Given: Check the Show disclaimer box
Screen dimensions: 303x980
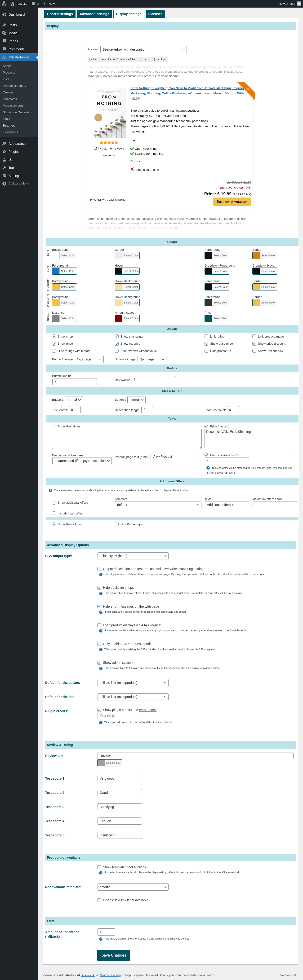Looking at the screenshot, I should (54, 426).
